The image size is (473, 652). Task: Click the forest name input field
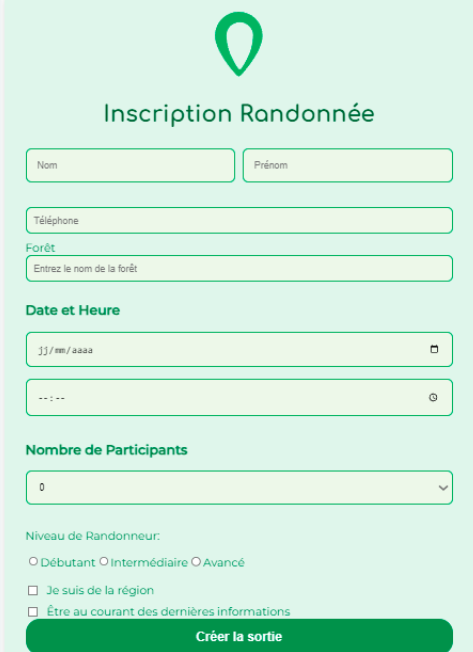point(239,269)
